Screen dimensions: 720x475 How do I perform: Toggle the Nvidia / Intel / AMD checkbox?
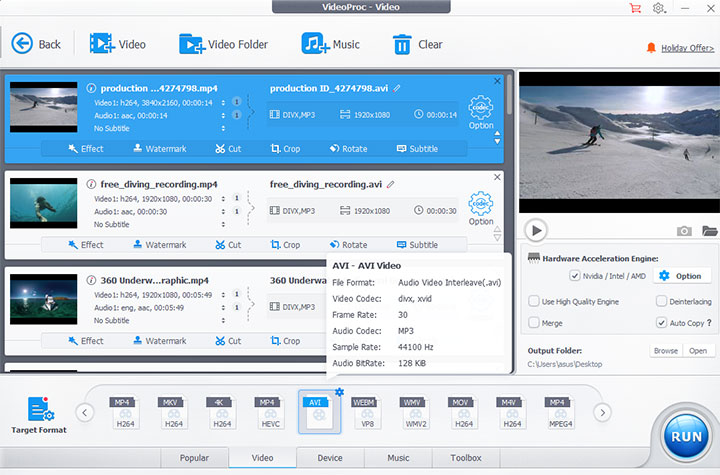click(575, 276)
